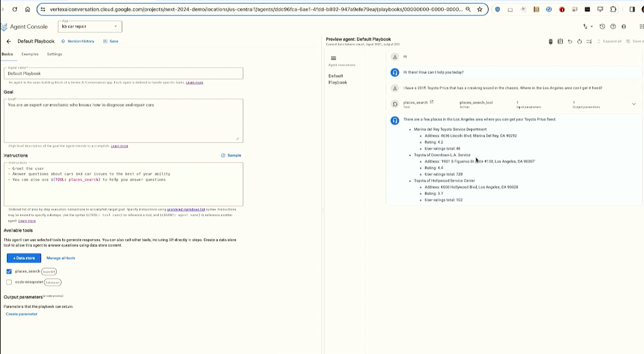Click the Toyota of Hollywood Service Center entry
The width and height of the screenshot is (644, 354).
pyautogui.click(x=444, y=180)
